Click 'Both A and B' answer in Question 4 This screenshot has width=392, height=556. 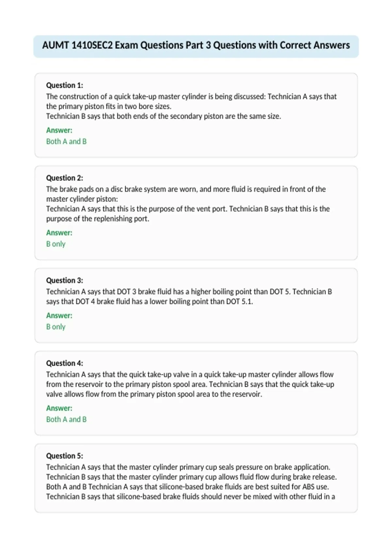pos(66,419)
